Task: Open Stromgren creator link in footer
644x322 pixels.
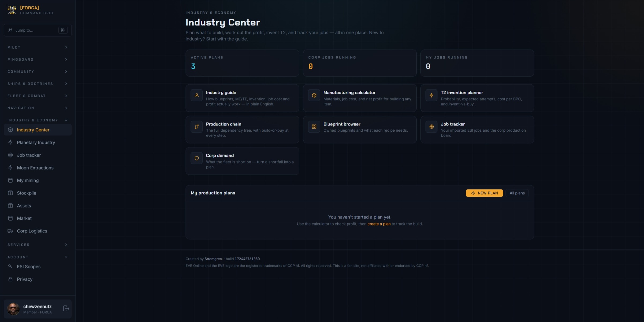Action: click(213, 259)
